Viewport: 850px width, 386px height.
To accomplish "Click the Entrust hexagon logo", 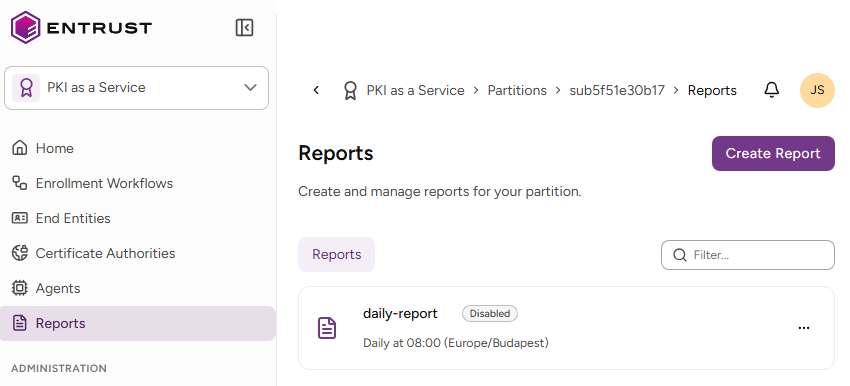I will (x=25, y=27).
